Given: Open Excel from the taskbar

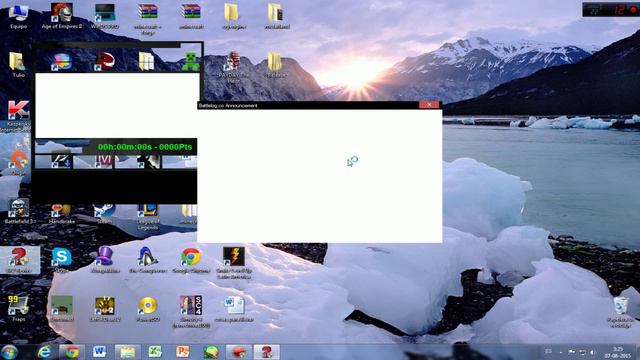Looking at the screenshot, I should [x=155, y=352].
